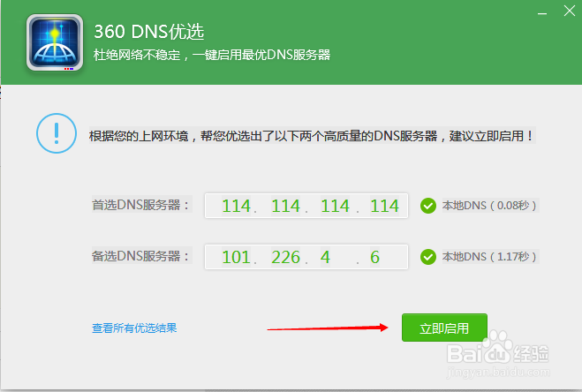Click the 首选DNS服务器 label
This screenshot has height=392, width=582.
click(141, 205)
